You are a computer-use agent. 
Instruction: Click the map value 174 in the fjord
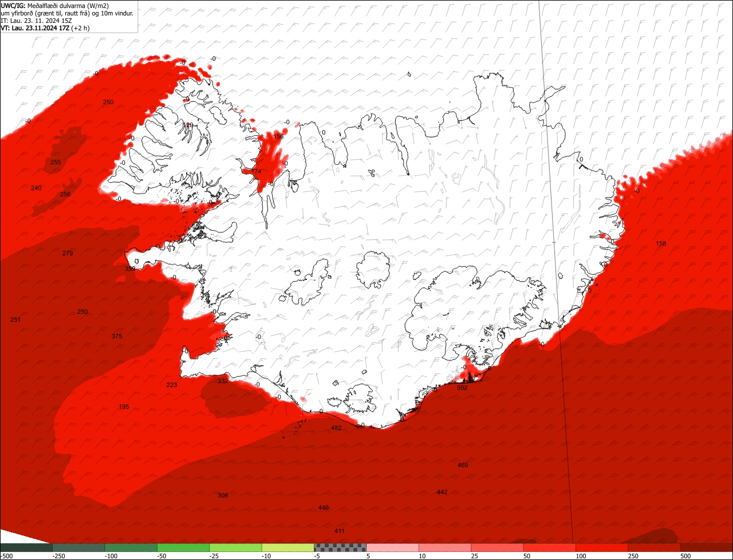pos(256,171)
